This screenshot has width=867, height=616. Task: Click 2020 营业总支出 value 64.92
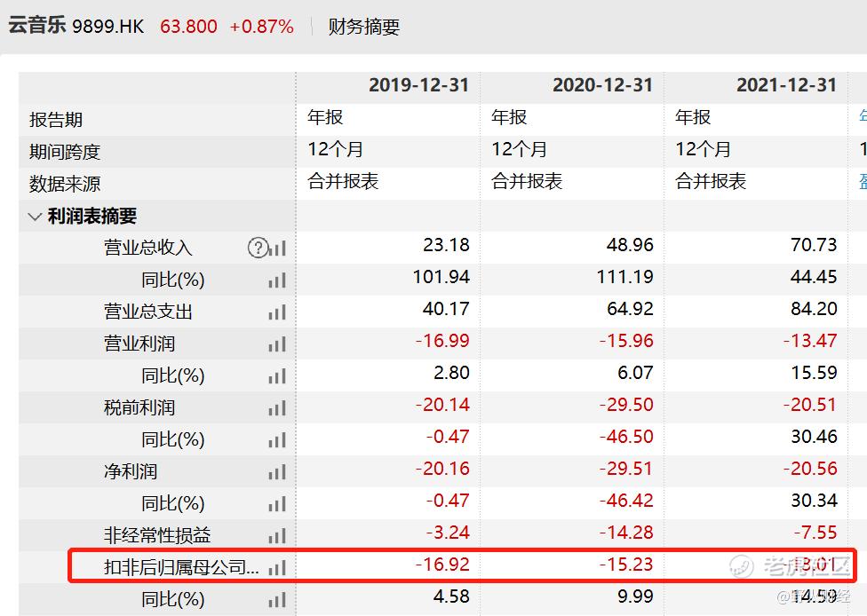click(630, 309)
